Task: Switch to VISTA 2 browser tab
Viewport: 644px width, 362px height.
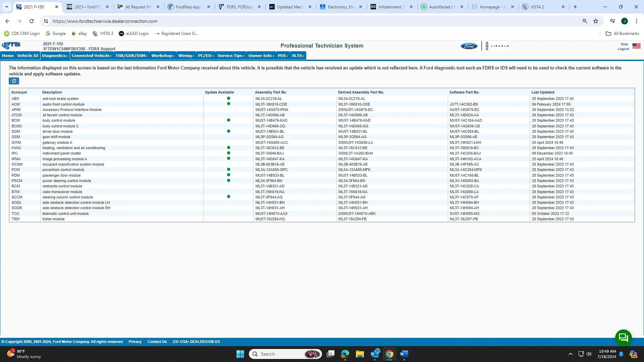Action: 544,7
